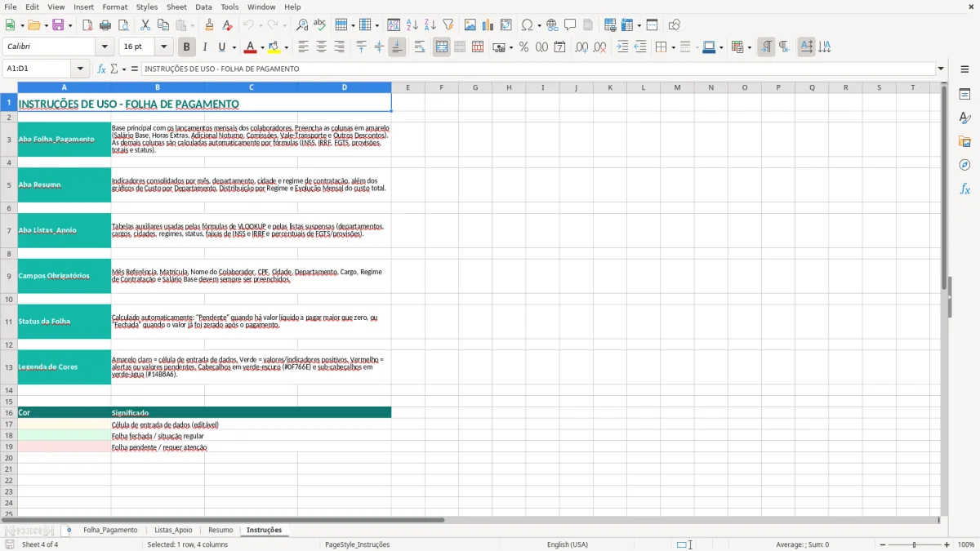Run the spelling check
Viewport: 980px width, 551px height.
[x=320, y=25]
